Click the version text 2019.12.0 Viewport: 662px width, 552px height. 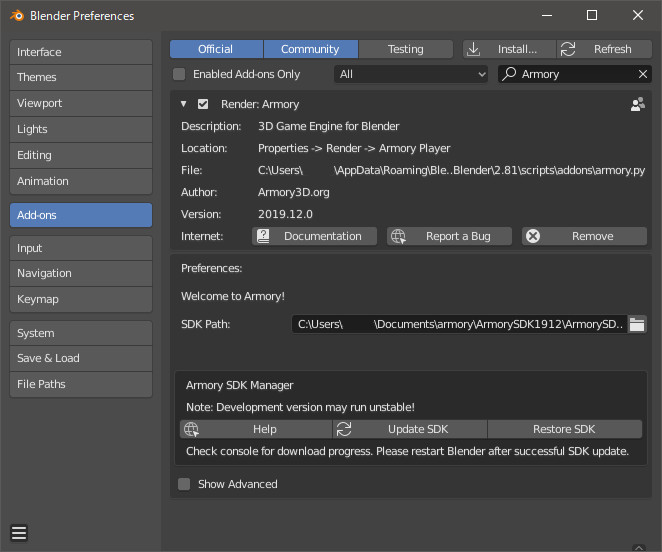(x=285, y=214)
